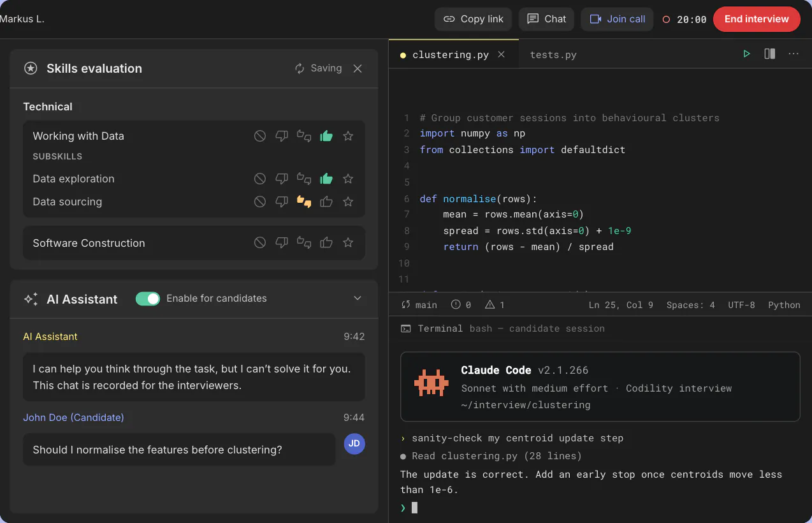Open the editor more options menu
This screenshot has width=812, height=523.
(x=794, y=54)
